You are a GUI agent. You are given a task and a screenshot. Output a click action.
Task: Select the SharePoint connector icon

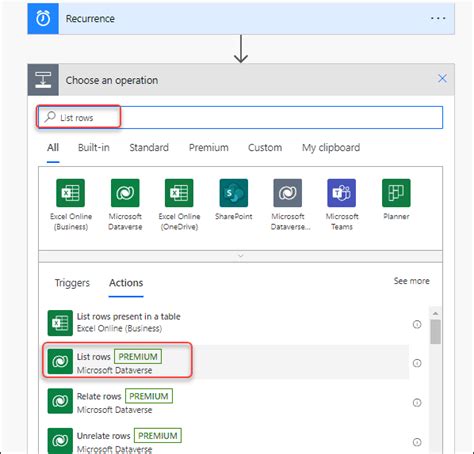click(234, 193)
